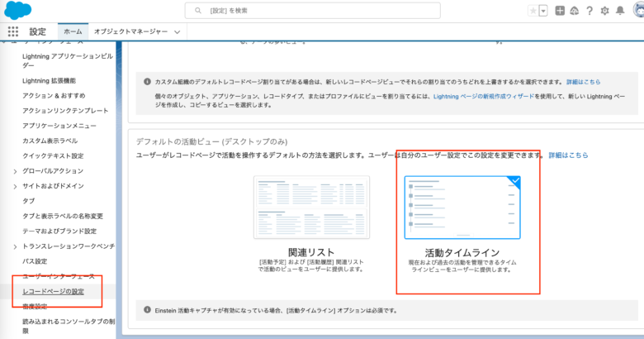Open カスタム表示ラベル in sidebar

pyautogui.click(x=50, y=141)
